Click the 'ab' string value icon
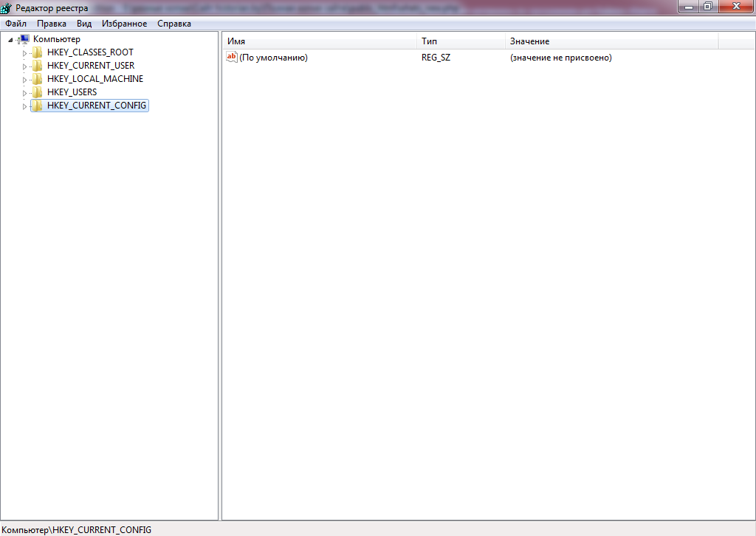This screenshot has width=756, height=536. [x=232, y=58]
